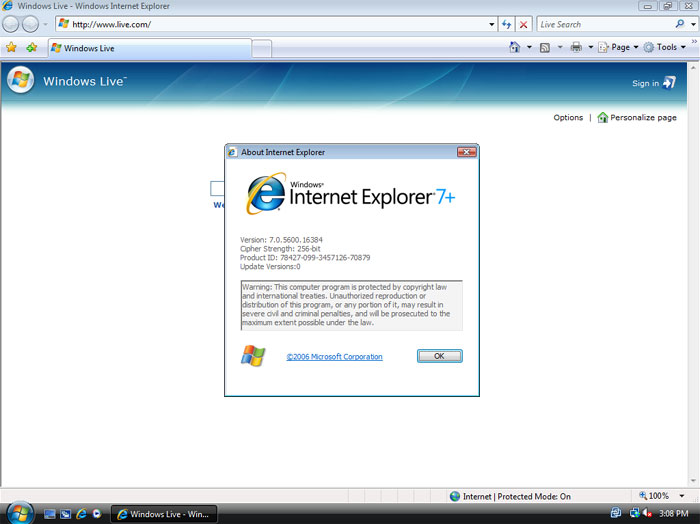
Task: Click the browser Back button
Action: (11, 25)
